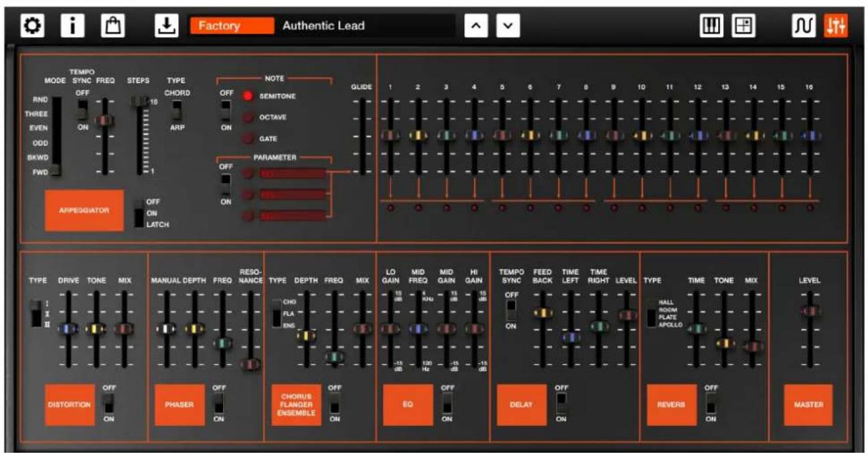
Task: Click the EQ MID FREQ blue slider
Action: [x=417, y=329]
